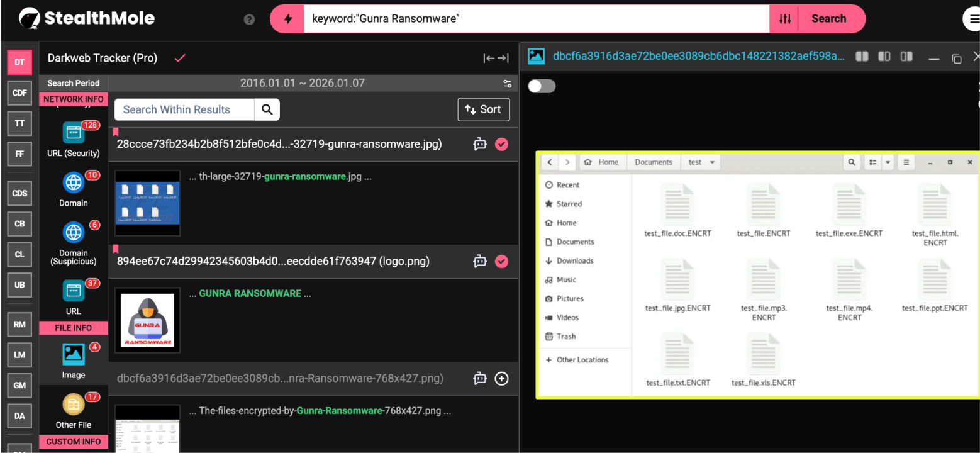Viewport: 980px width, 453px height.
Task: Switch to the Documents breadcrumb tab
Action: 653,162
